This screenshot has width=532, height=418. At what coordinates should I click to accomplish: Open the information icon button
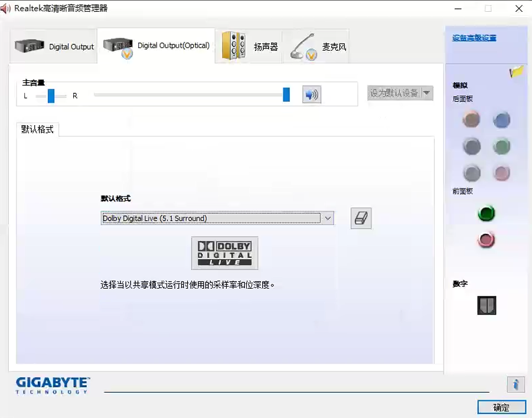tap(515, 384)
